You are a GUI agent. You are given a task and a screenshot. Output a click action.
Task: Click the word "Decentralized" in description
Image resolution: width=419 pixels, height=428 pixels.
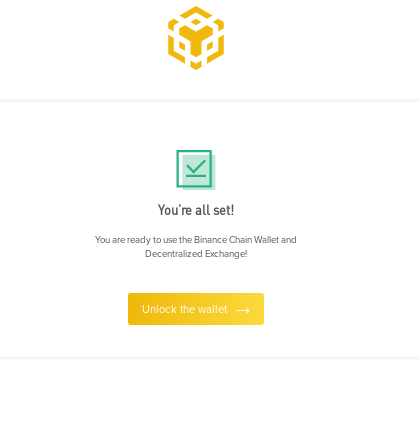(174, 254)
